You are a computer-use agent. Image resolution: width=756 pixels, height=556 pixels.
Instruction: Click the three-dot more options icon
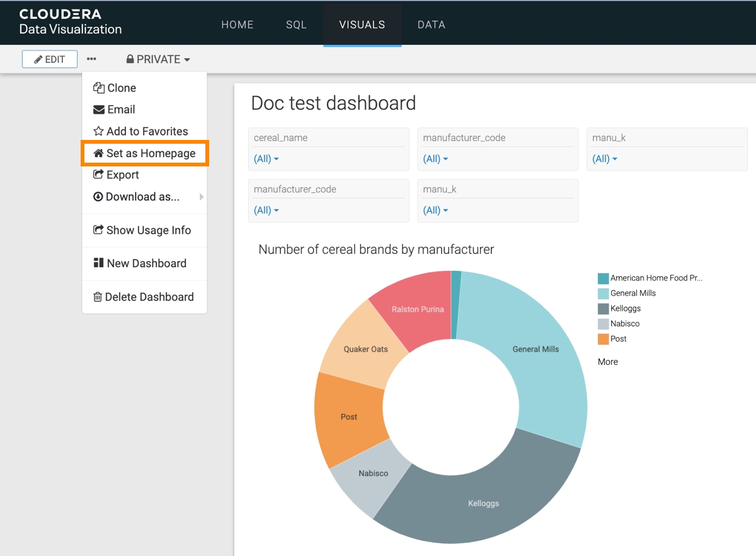(92, 59)
